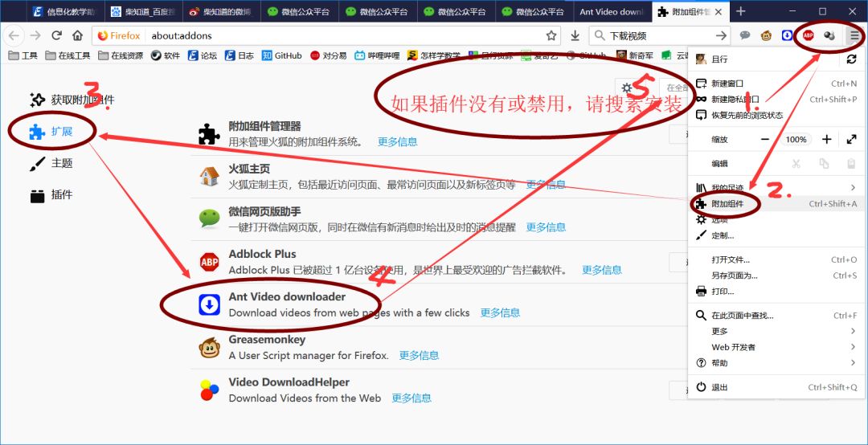
Task: Zoom in with the plus button
Action: tap(826, 140)
